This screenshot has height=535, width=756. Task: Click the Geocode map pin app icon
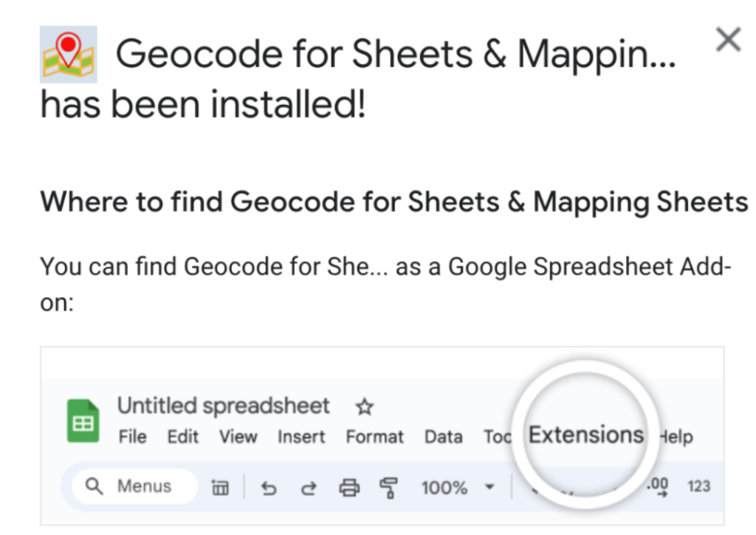tap(69, 55)
